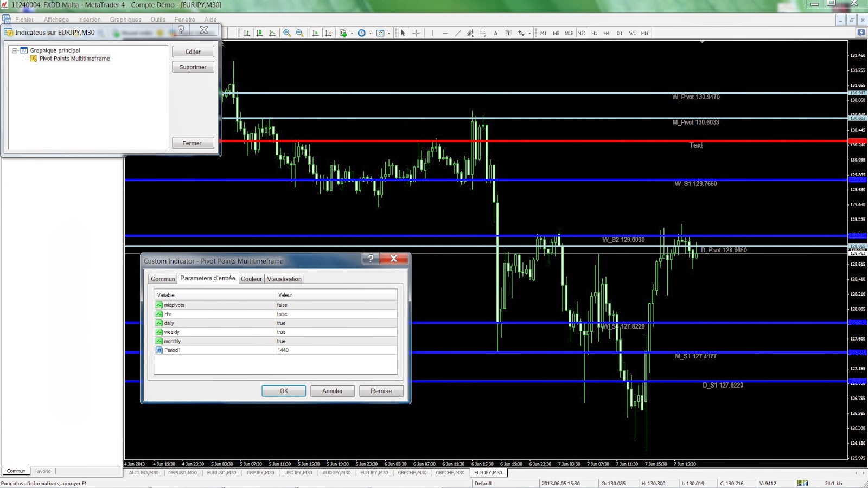The image size is (868, 488).
Task: Open the Graphiques menu
Action: tap(125, 20)
